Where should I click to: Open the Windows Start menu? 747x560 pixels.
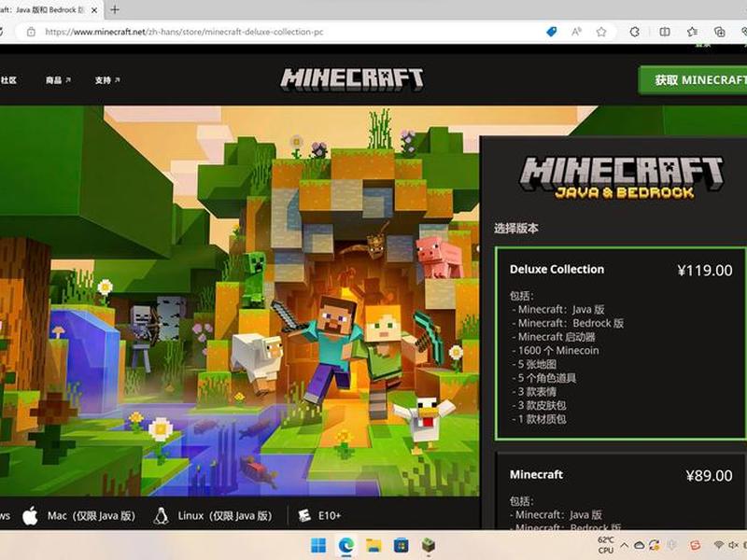(x=318, y=545)
